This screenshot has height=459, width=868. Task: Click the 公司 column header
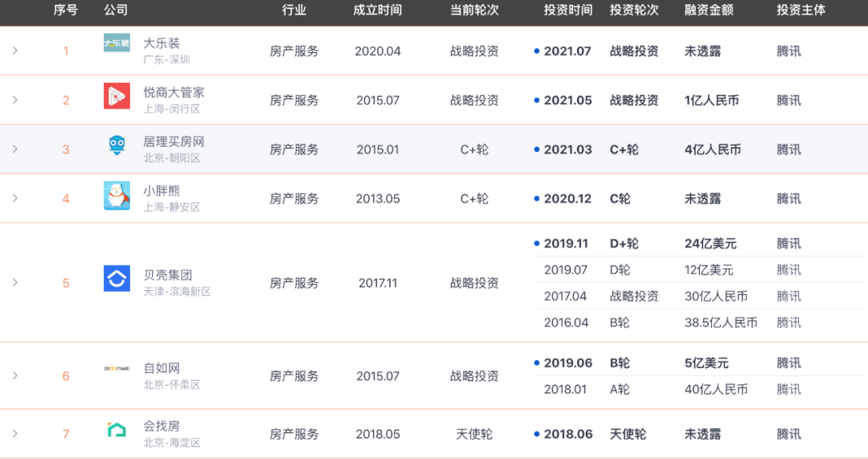click(x=116, y=10)
